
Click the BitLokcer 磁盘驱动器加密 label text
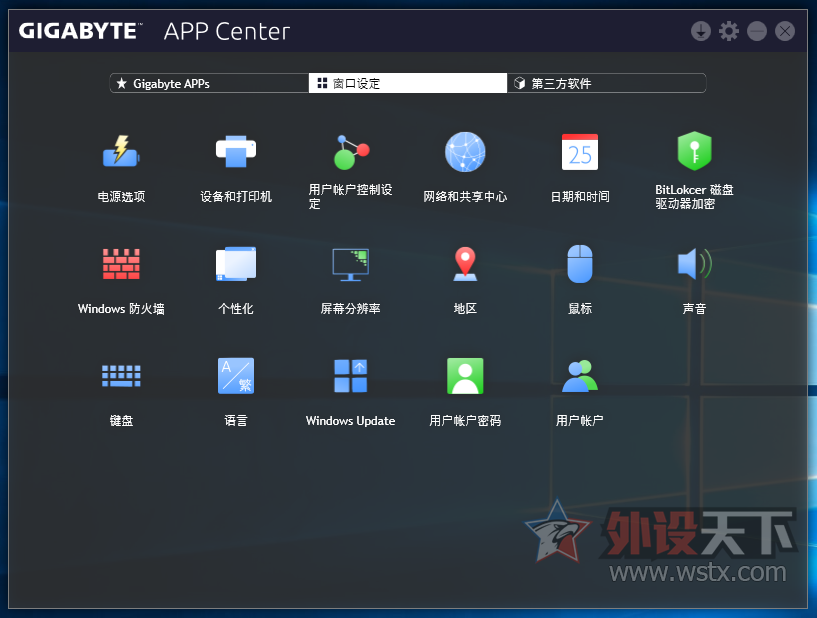click(695, 197)
